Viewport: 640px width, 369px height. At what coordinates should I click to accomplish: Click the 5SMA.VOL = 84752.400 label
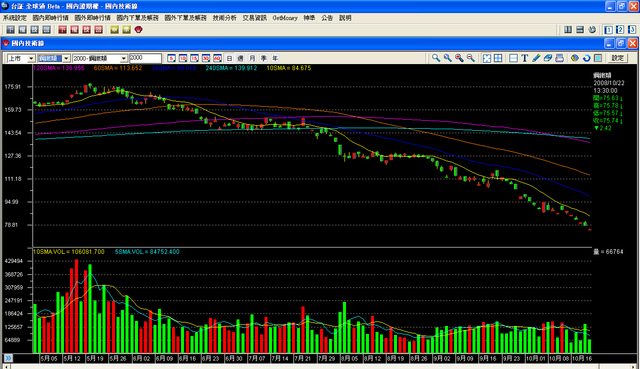pos(147,252)
